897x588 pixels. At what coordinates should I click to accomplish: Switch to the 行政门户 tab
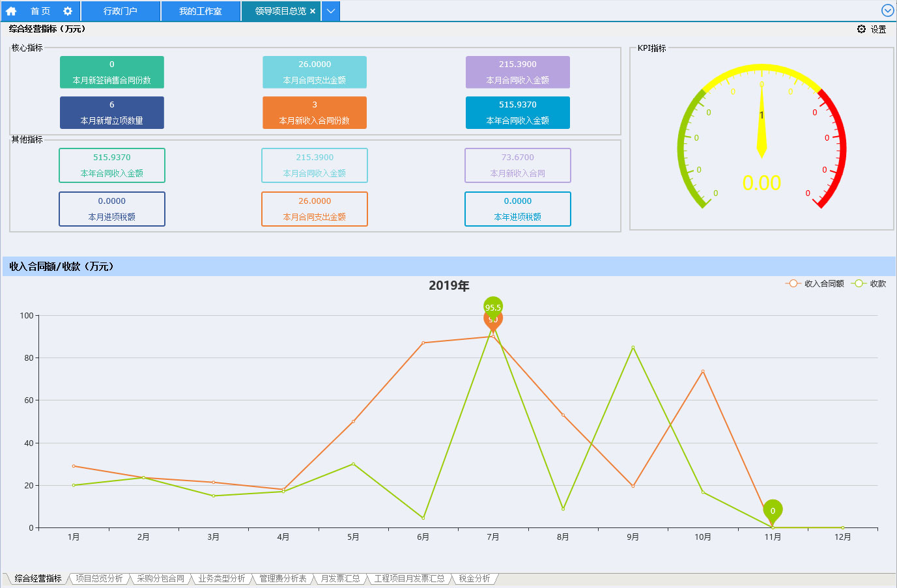point(121,11)
